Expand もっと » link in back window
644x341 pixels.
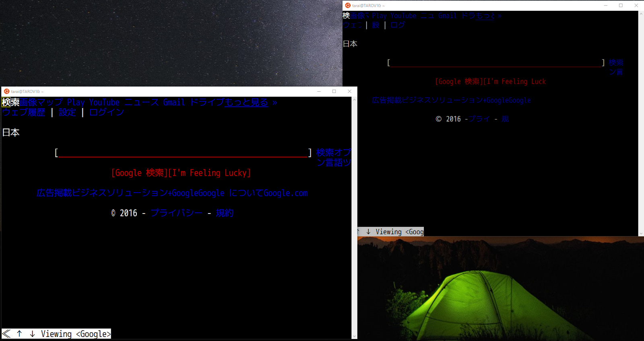pyautogui.click(x=489, y=16)
